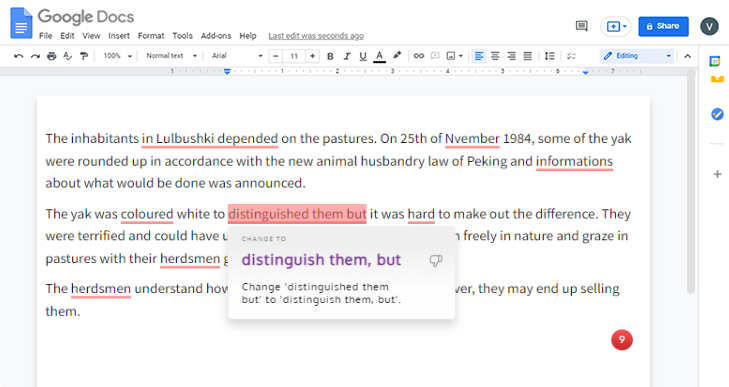The width and height of the screenshot is (729, 387).
Task: Justify the text
Action: 528,56
